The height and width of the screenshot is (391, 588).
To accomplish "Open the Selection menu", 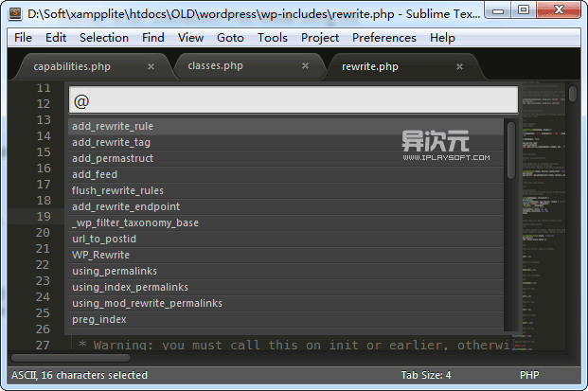I will [x=104, y=38].
